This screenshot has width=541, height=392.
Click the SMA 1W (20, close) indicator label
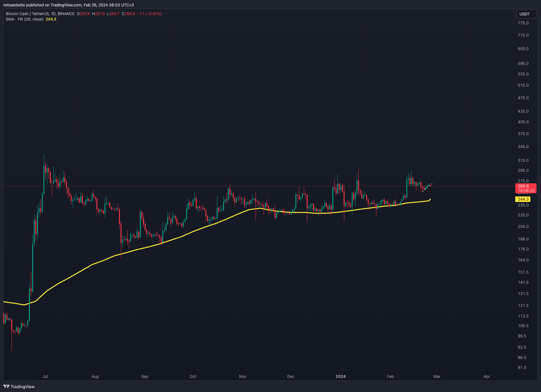coord(24,19)
